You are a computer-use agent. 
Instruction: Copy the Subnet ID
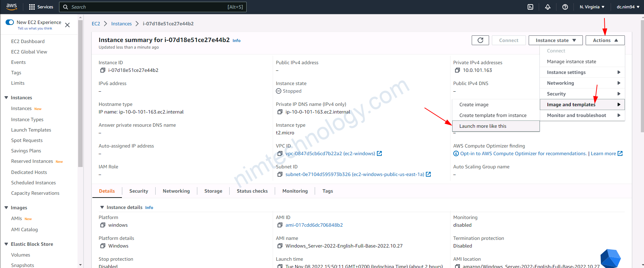pyautogui.click(x=280, y=174)
